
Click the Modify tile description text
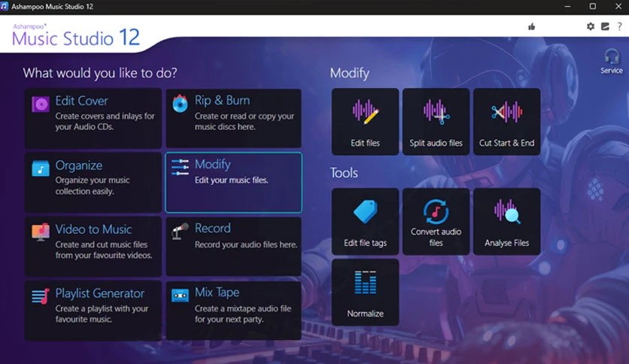[x=232, y=180]
